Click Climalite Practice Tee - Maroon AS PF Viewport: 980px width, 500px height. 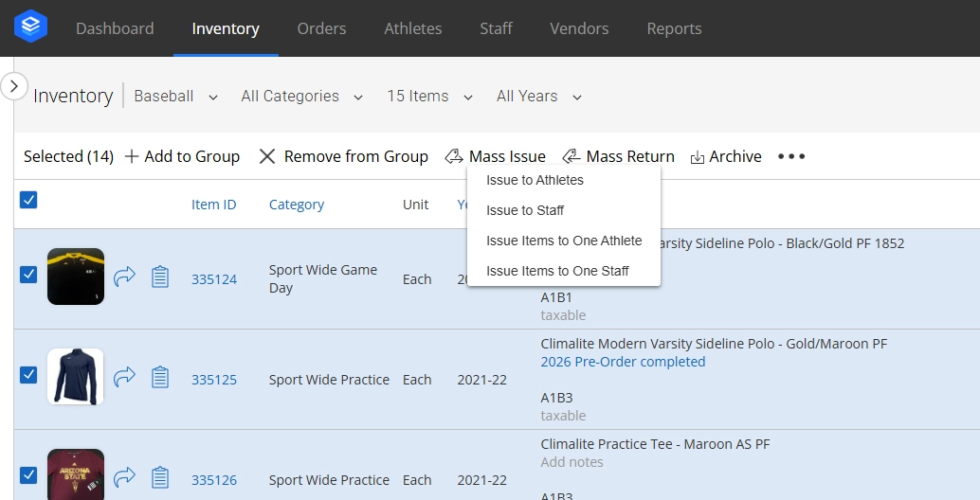click(655, 444)
